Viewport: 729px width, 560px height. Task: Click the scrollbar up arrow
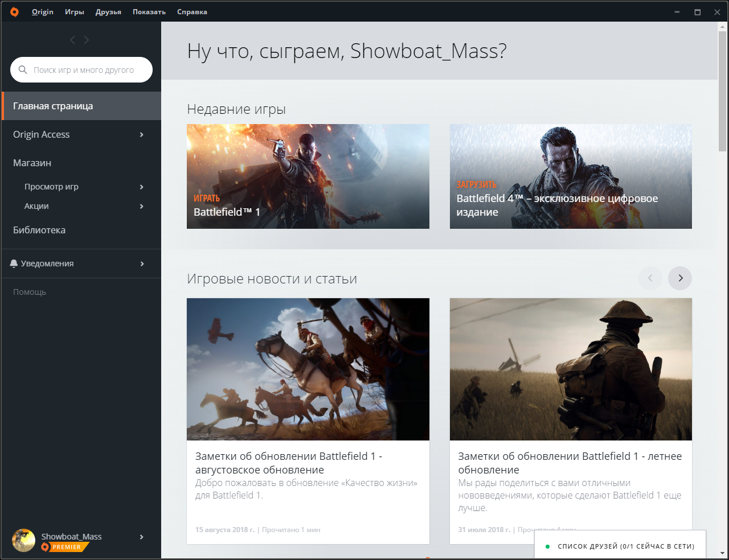coord(723,27)
